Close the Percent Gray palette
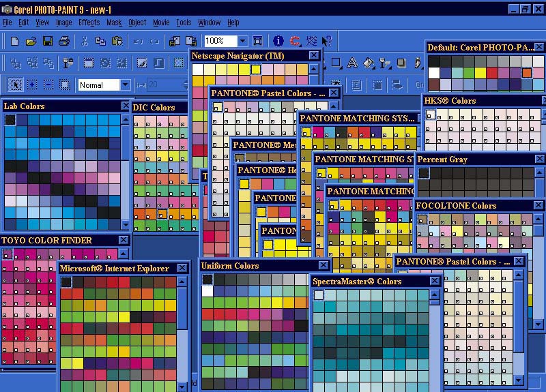 [x=540, y=159]
